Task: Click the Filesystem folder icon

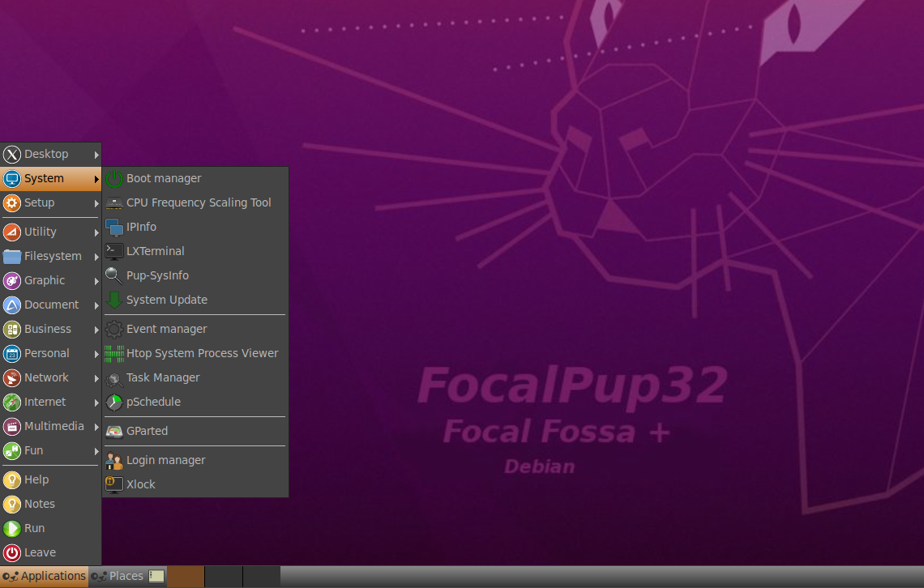Action: click(x=12, y=256)
